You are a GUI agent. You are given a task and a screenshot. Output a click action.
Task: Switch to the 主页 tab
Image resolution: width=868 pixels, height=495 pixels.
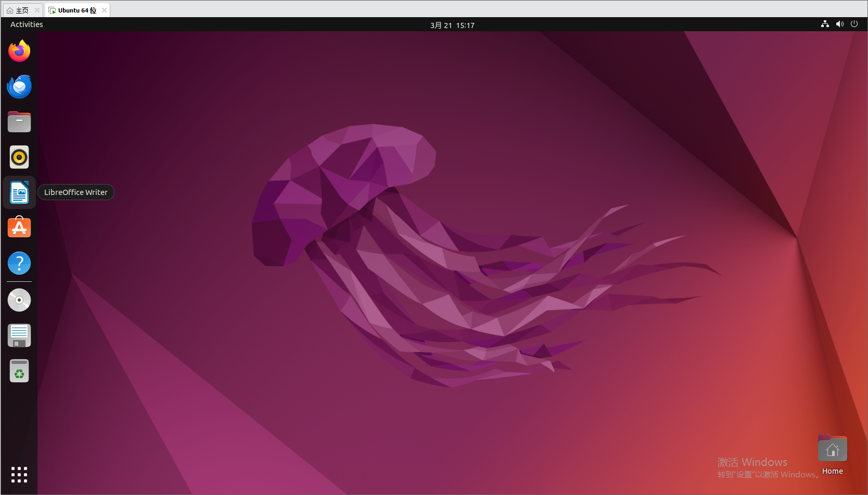click(22, 10)
